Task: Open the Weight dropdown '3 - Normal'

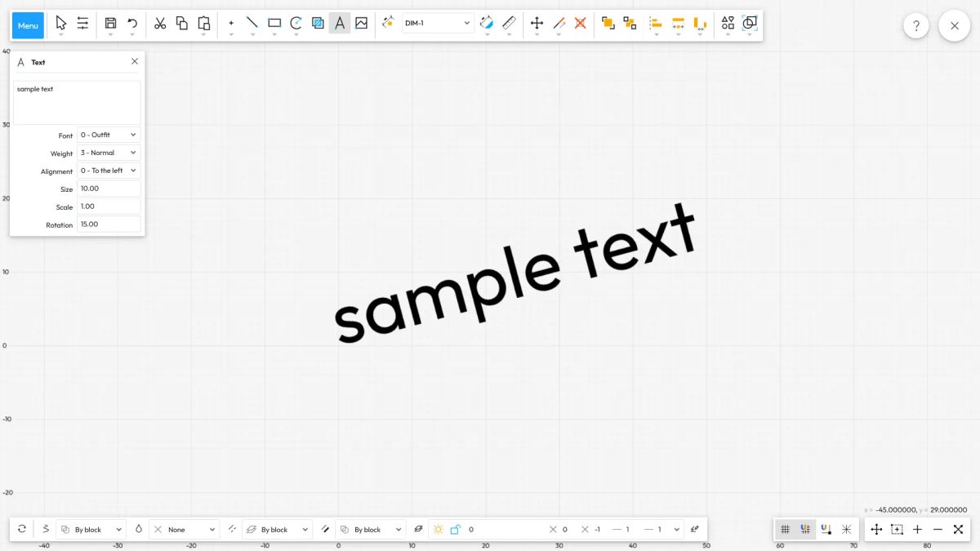Action: [109, 153]
